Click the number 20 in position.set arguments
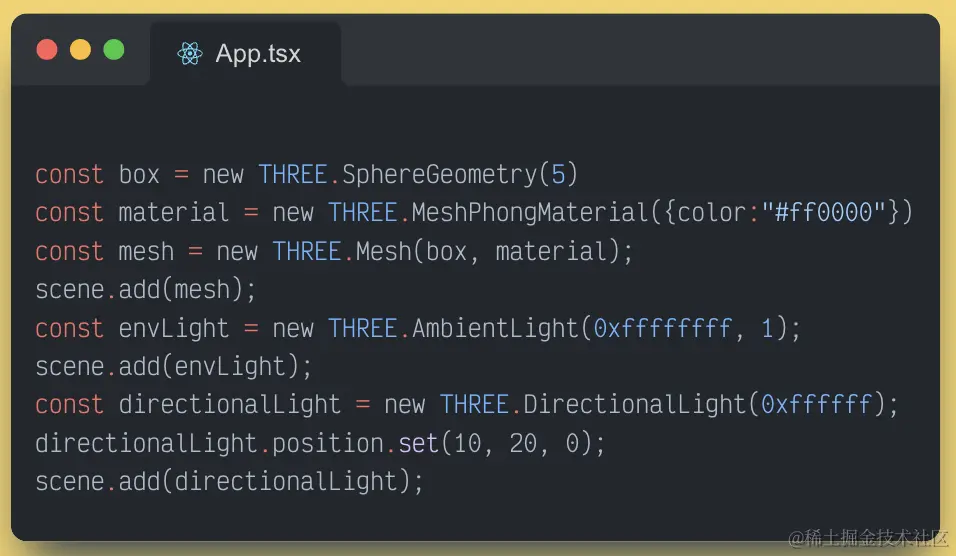The width and height of the screenshot is (956, 556). (x=524, y=443)
